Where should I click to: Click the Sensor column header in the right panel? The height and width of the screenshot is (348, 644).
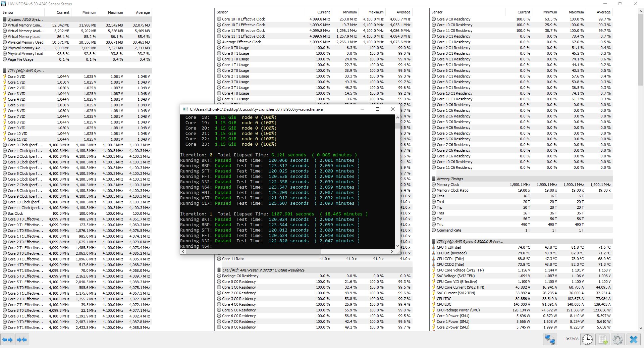click(468, 12)
